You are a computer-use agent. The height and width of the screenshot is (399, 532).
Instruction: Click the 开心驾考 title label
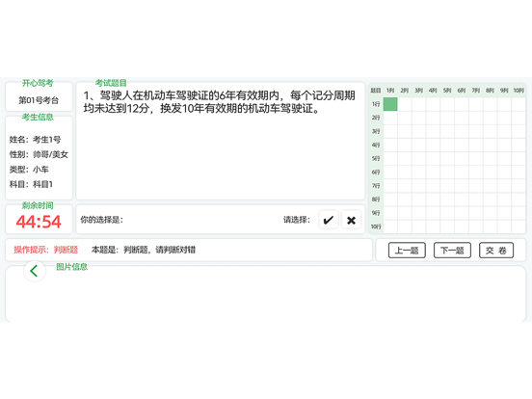click(38, 83)
